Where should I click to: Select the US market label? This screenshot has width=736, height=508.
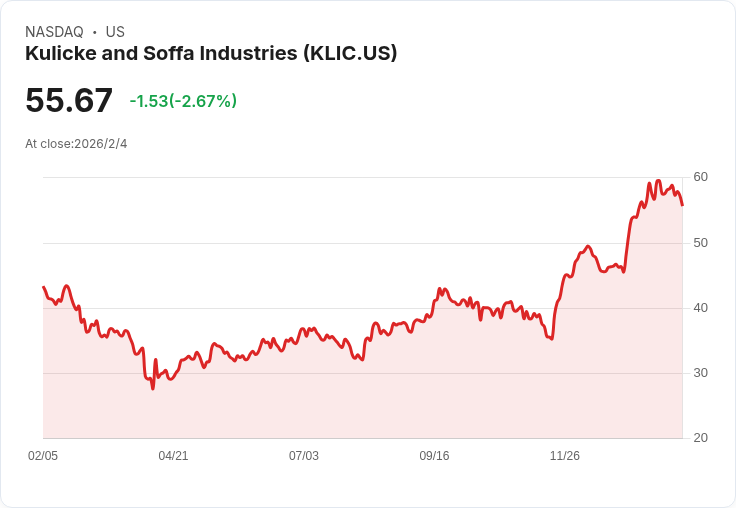point(115,32)
